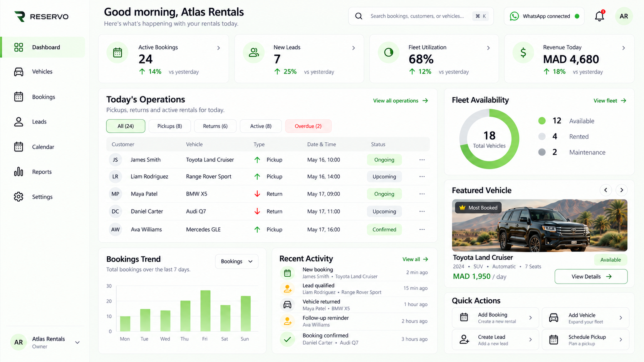
Task: Click the WhatsApp connected status indicator
Action: 544,16
